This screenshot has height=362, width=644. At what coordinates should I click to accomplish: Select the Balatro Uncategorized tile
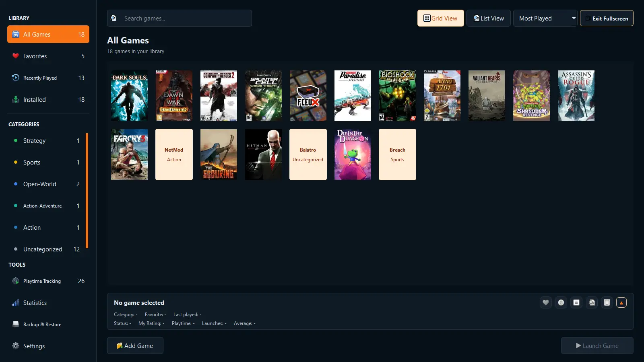click(308, 154)
